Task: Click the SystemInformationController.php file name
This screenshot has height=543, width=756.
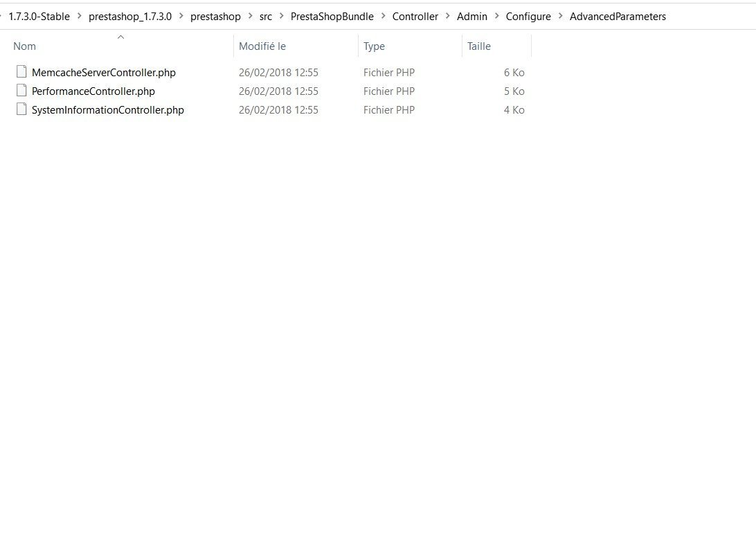Action: 108,110
